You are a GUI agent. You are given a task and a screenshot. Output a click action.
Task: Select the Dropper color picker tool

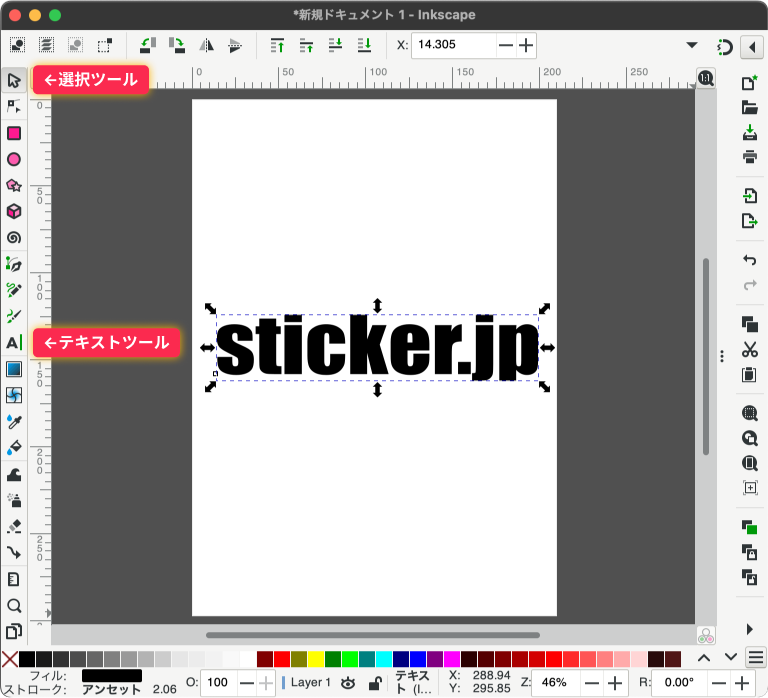(14, 421)
